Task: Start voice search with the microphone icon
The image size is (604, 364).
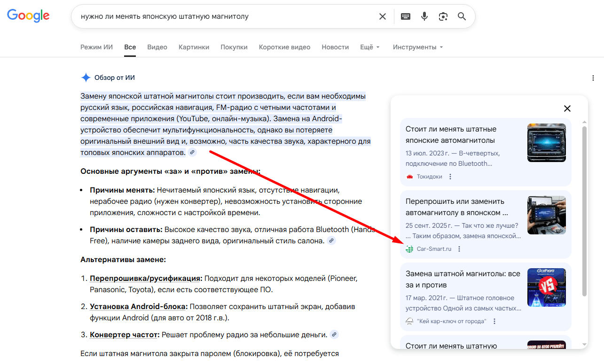Action: [x=424, y=16]
